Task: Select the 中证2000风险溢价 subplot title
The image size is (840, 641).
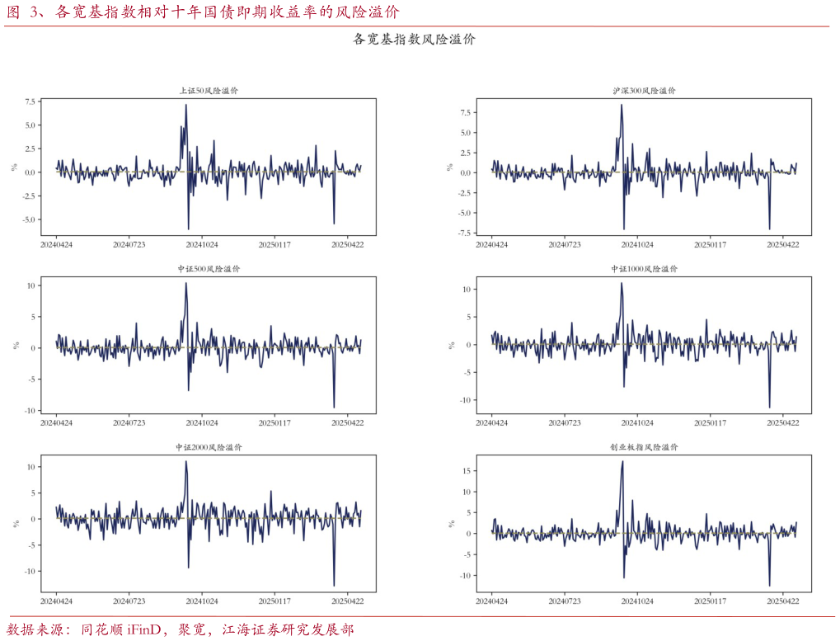Action: 209,447
